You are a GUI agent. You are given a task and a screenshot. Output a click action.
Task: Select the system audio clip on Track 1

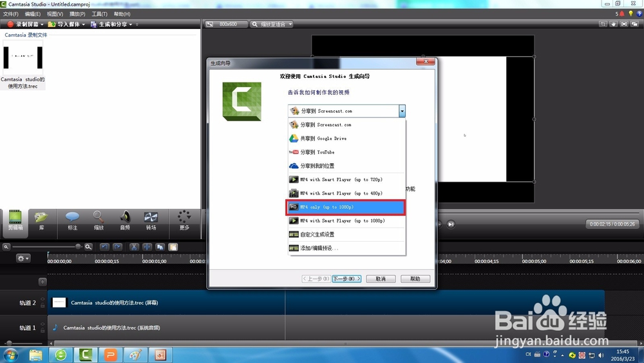pyautogui.click(x=326, y=328)
